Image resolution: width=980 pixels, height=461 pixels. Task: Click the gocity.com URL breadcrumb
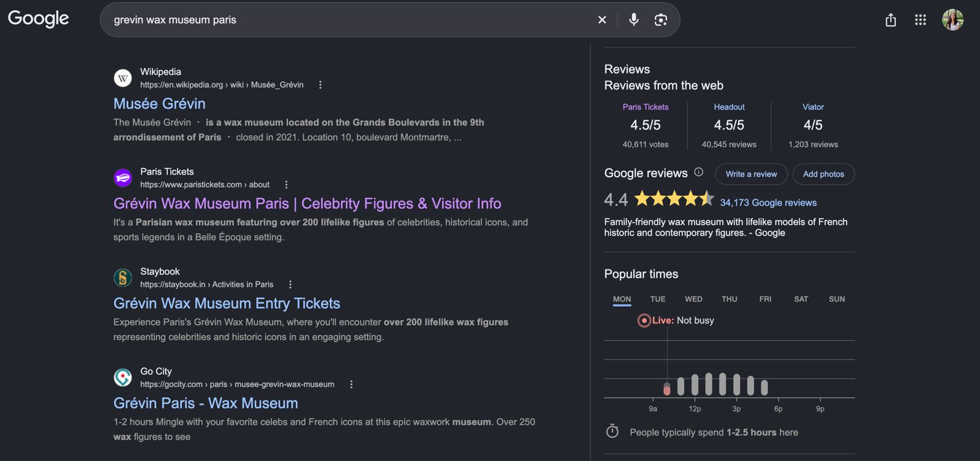click(237, 384)
